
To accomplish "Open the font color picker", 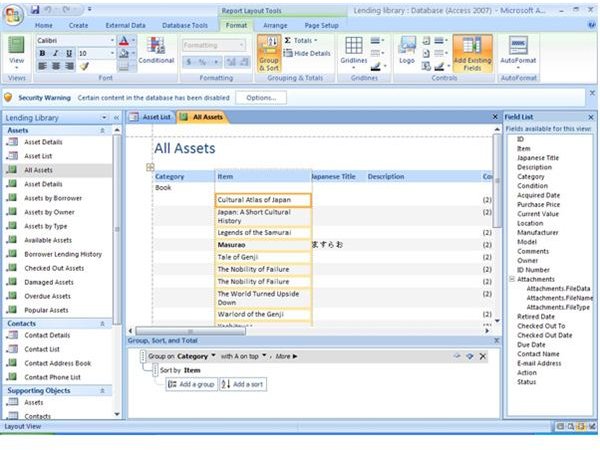I will [x=133, y=40].
